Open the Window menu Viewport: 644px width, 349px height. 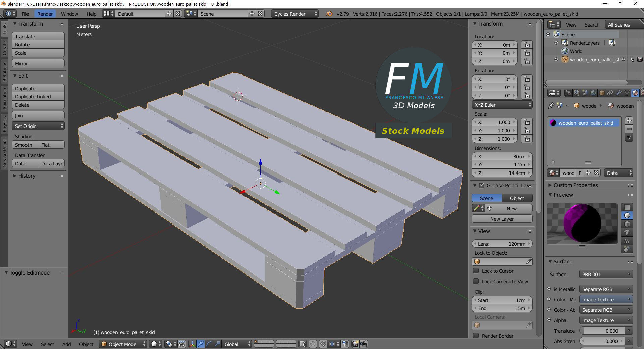[x=69, y=14]
